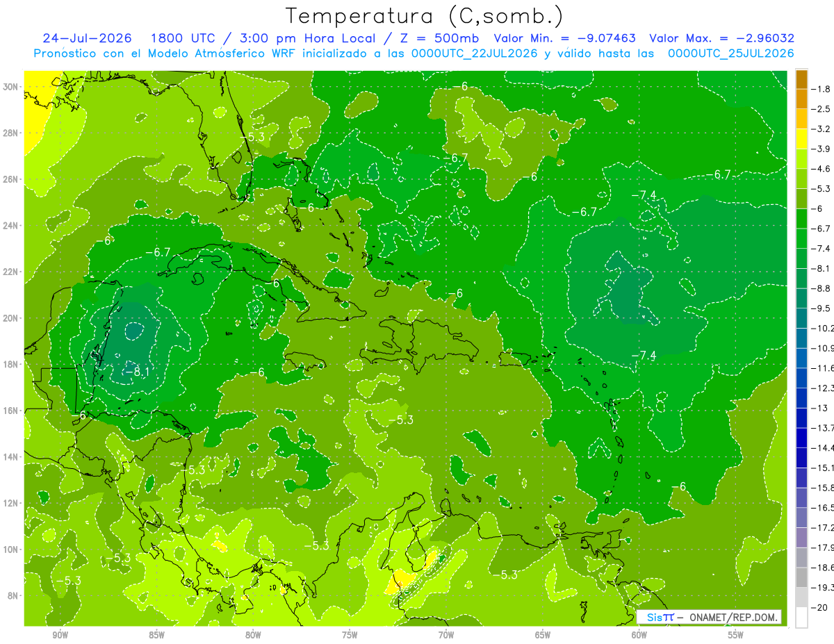Click the '0000UTC_25JUL2026' valid-until timestamp
Screen dimensions: 834x644
pyautogui.click(x=730, y=53)
